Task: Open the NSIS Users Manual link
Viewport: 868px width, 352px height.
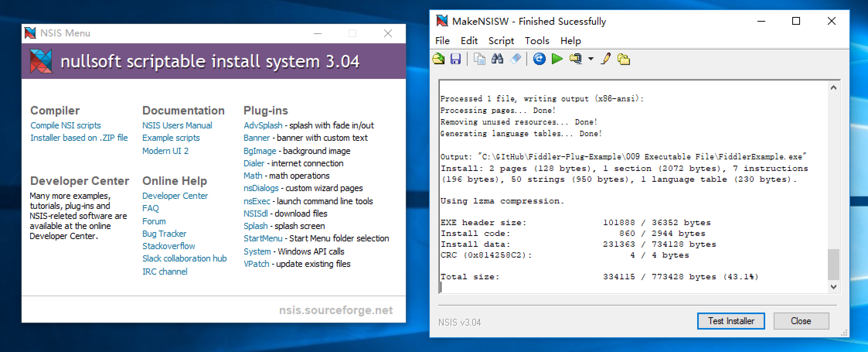Action: (177, 125)
